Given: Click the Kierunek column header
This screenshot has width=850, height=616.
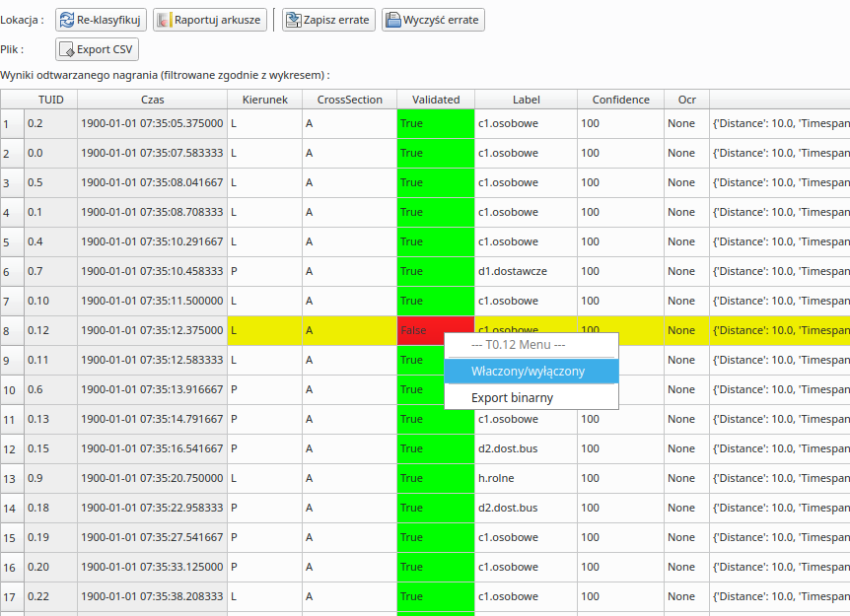Looking at the screenshot, I should click(x=264, y=100).
